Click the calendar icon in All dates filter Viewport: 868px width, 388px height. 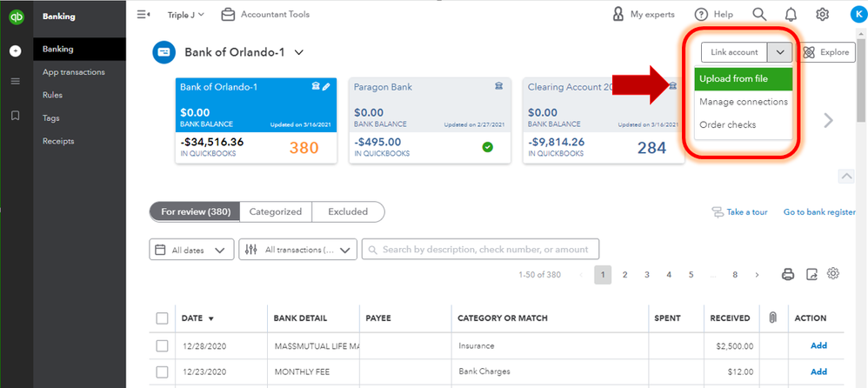pyautogui.click(x=160, y=250)
